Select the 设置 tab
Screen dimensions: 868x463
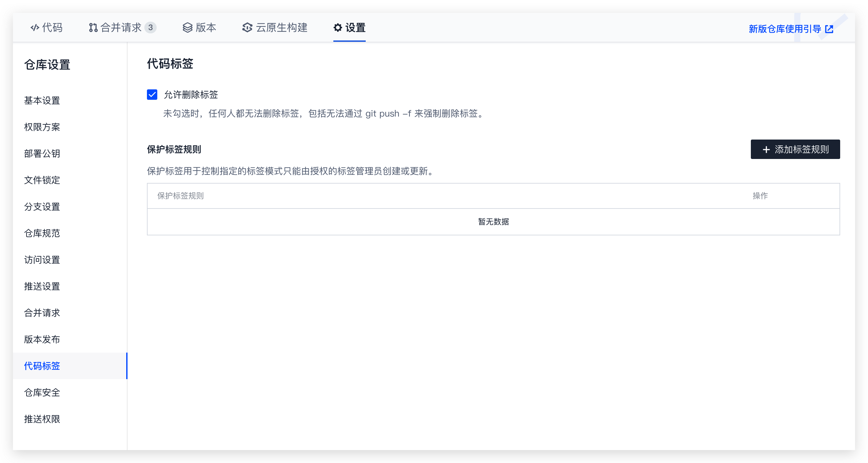pos(350,28)
